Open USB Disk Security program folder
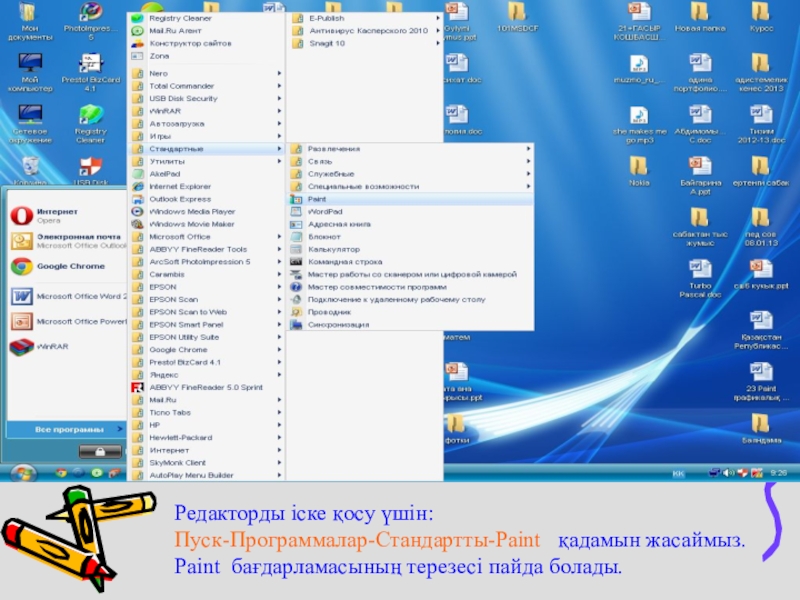800x600 pixels. point(207,98)
